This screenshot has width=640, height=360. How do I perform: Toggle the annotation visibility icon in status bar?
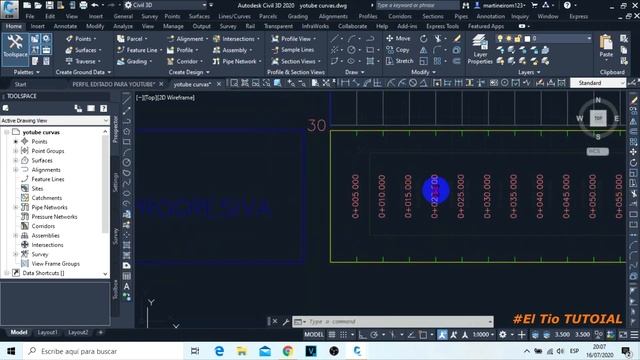(442, 335)
